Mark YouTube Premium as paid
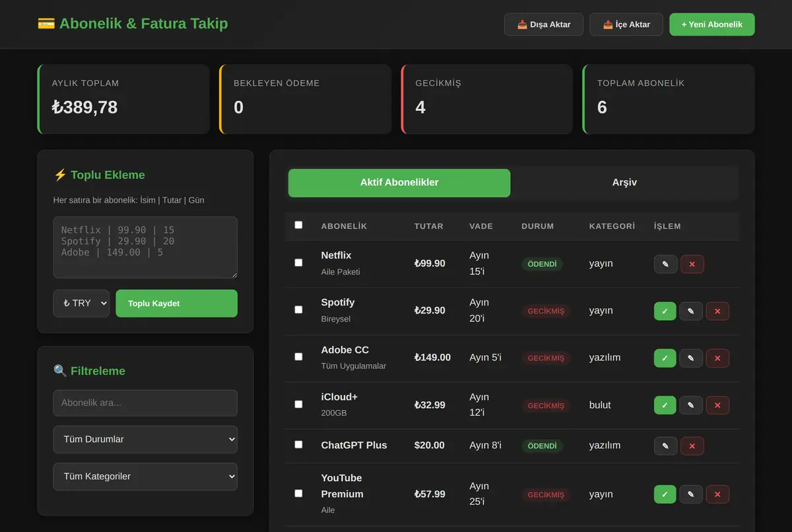Image resolution: width=792 pixels, height=532 pixels. point(665,494)
